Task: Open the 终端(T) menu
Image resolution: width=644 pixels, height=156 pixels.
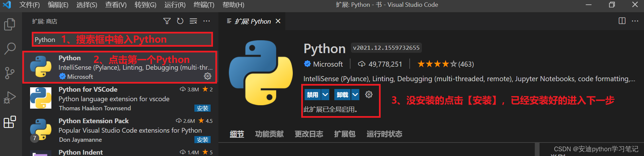Action: tap(204, 5)
